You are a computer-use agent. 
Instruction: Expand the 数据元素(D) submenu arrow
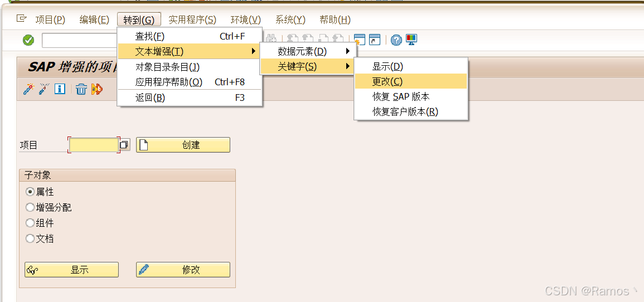[348, 51]
